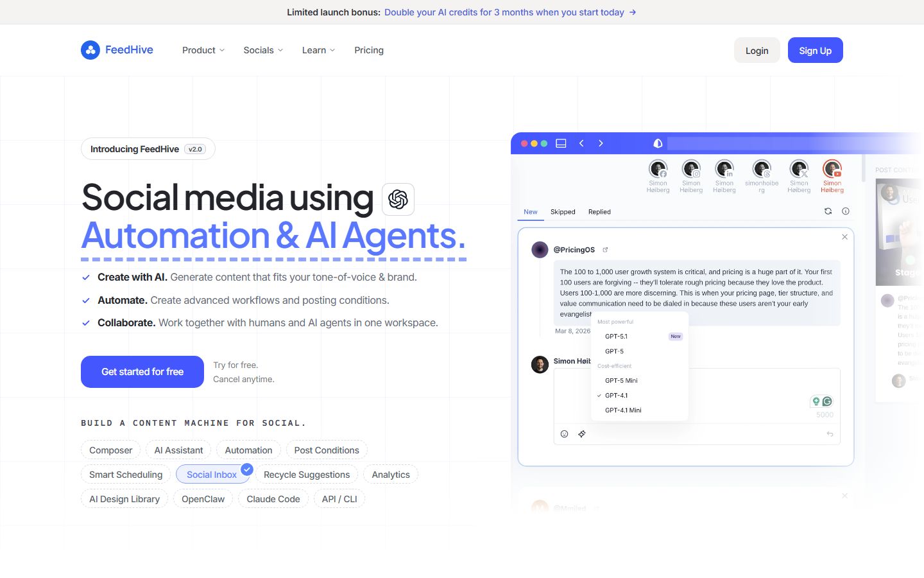Select the AI Assistant feature chip
924x578 pixels.
click(x=179, y=450)
